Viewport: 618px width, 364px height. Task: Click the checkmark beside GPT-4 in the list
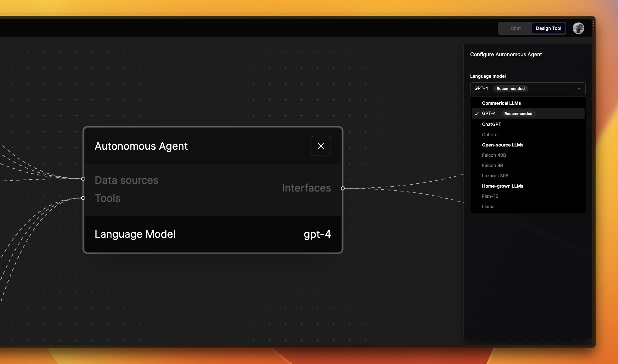click(x=477, y=113)
